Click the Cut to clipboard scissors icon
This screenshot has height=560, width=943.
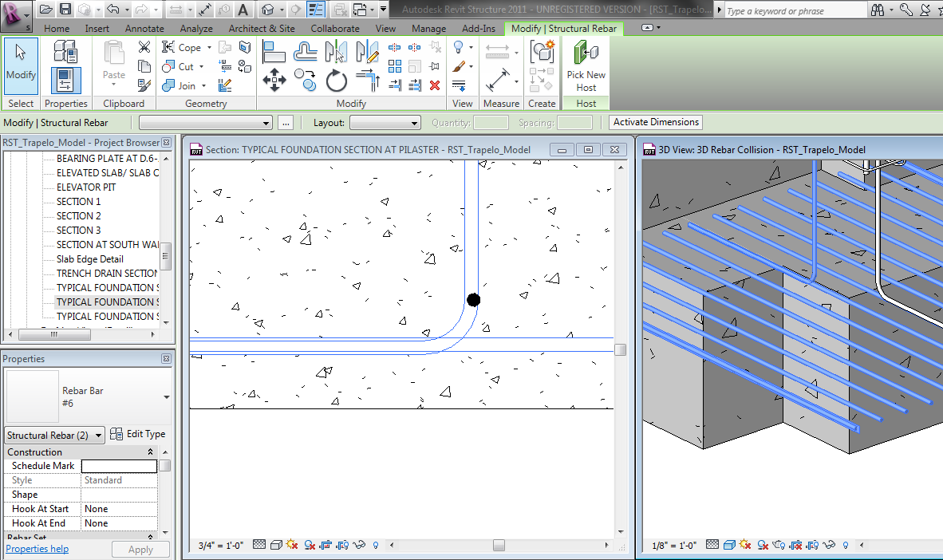tap(144, 47)
